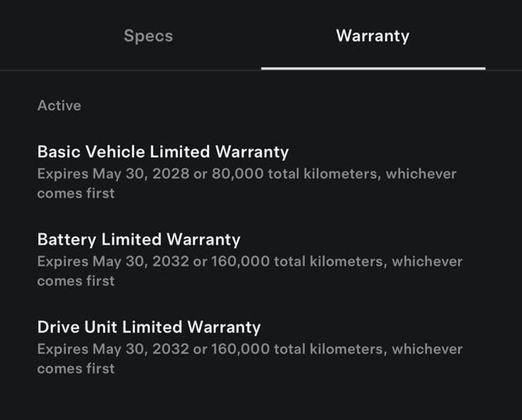Tap the Basic Vehicle warranty expiration text
Screen dimensions: 522x420
(247, 173)
